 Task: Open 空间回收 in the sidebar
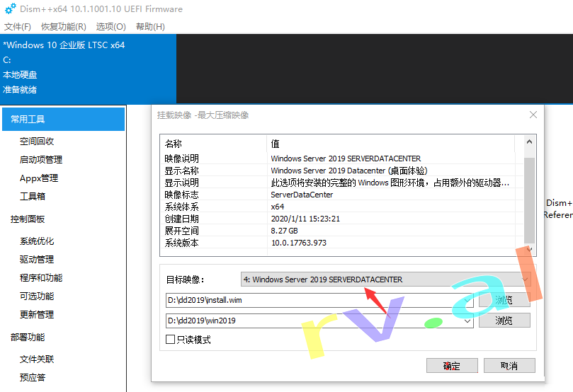[37, 142]
